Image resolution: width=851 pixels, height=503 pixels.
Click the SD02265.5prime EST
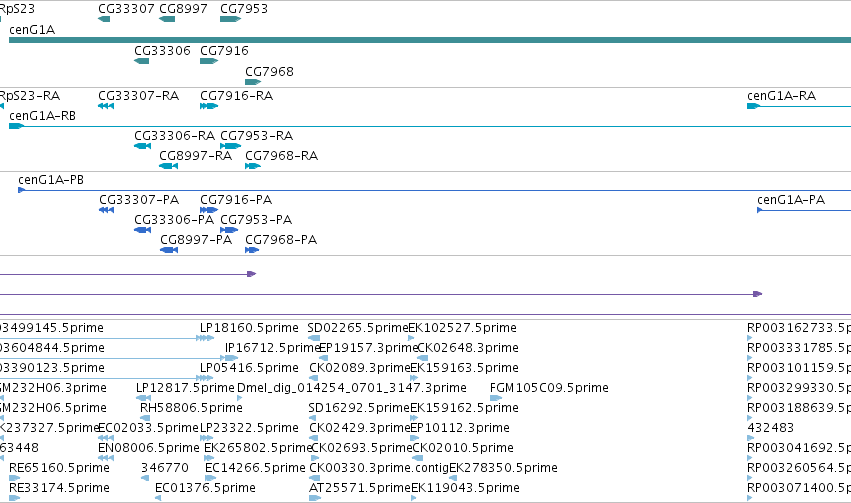[x=357, y=328]
